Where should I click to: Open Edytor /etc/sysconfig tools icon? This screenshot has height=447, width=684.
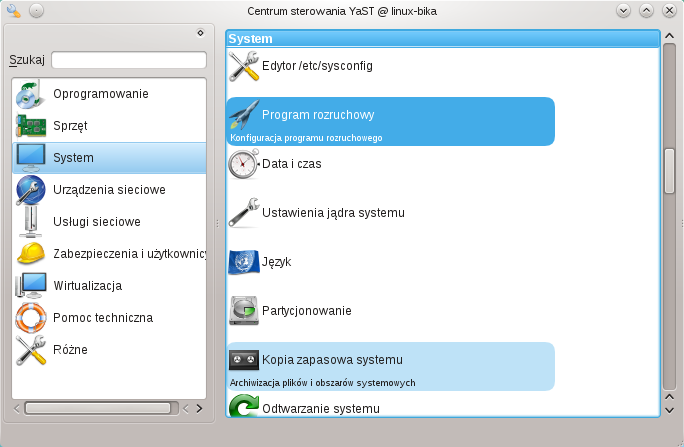pyautogui.click(x=244, y=66)
